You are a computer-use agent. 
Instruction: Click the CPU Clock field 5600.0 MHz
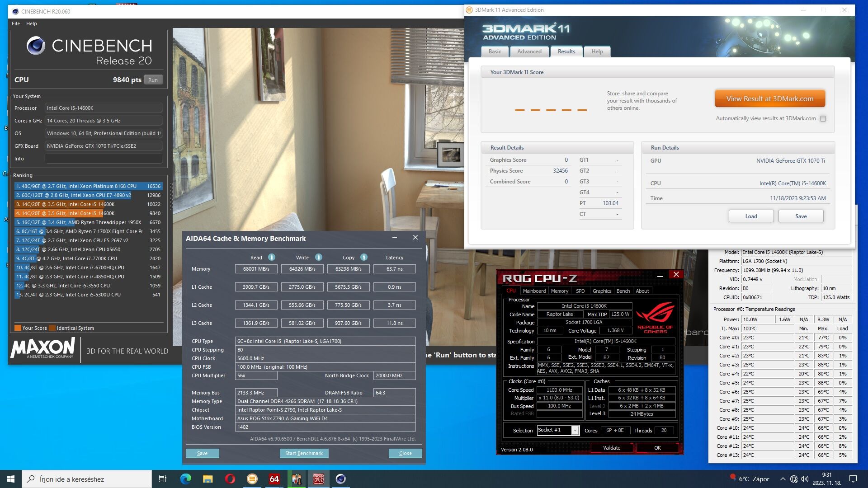(325, 358)
